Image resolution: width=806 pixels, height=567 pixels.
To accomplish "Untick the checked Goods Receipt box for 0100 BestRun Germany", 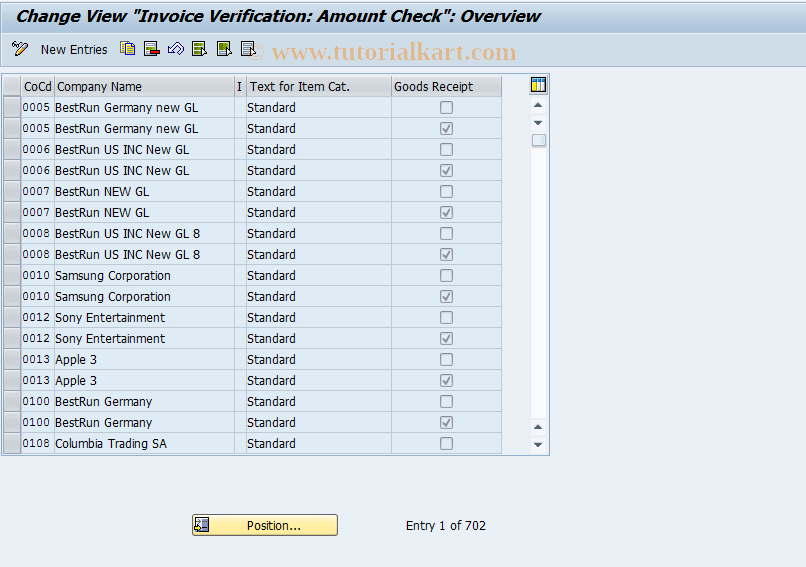I will click(x=446, y=423).
